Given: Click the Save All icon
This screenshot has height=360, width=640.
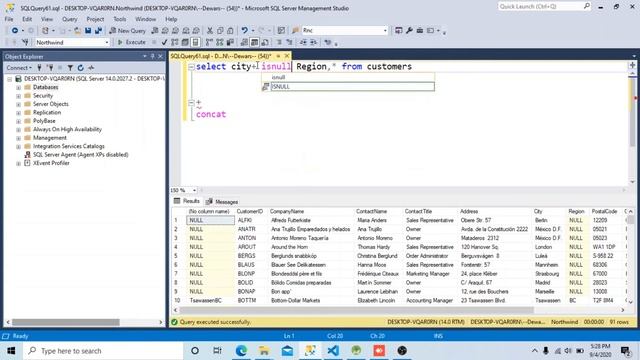Looking at the screenshot, I should click(98, 31).
